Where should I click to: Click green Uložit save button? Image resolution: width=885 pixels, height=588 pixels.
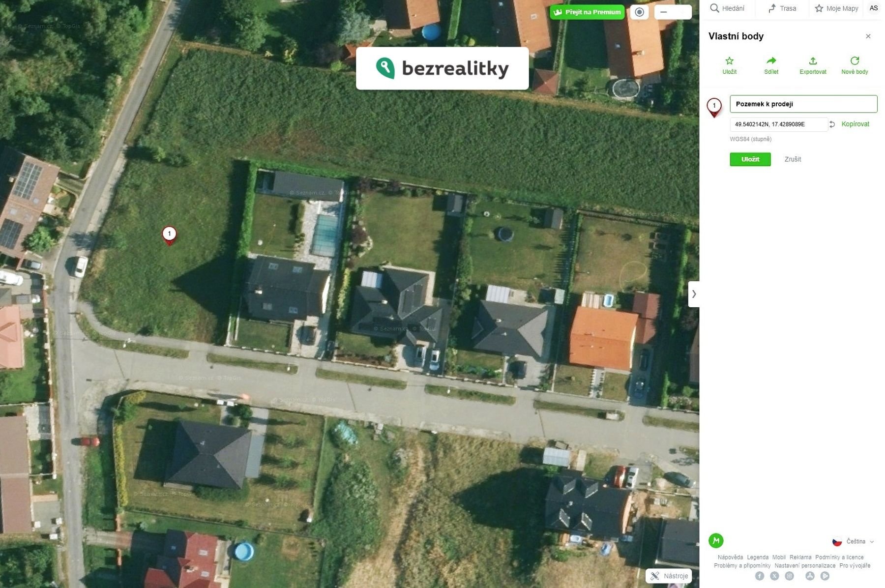750,159
